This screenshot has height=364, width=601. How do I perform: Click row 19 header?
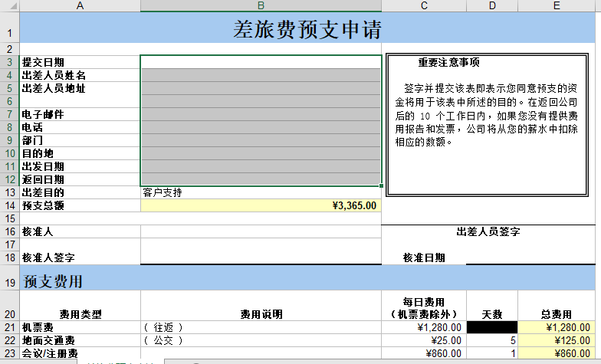pyautogui.click(x=9, y=283)
